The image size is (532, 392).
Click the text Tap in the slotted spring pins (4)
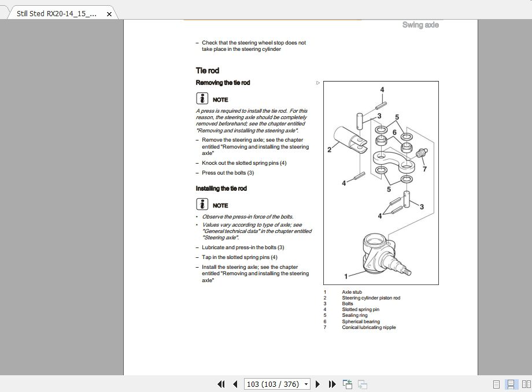[239, 257]
